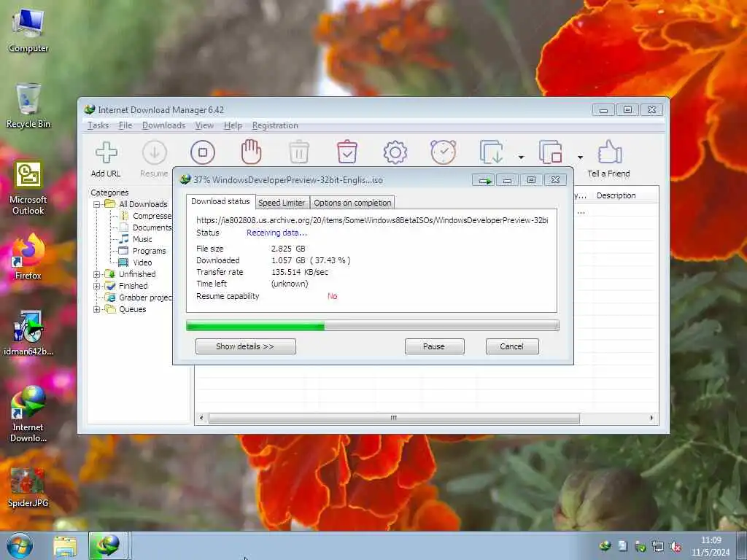Click the network tray icon

pyautogui.click(x=658, y=546)
